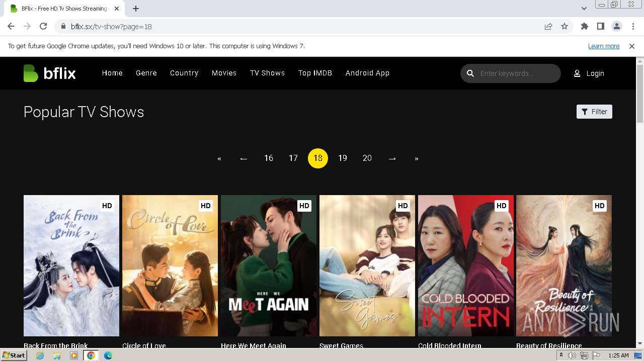The image size is (644, 362).
Task: Switch to Chrome taskbar icon
Action: tap(91, 355)
